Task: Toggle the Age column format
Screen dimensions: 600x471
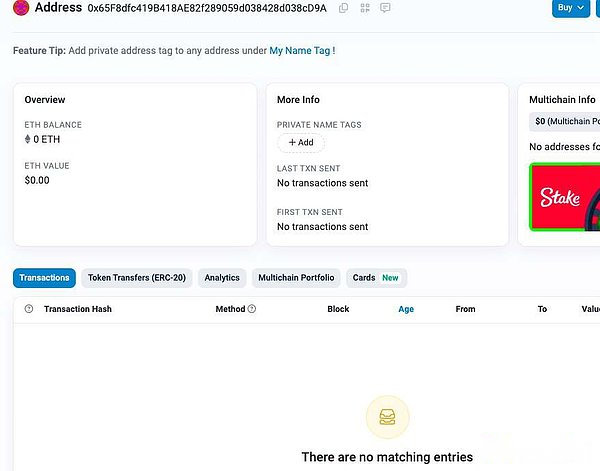Action: pos(406,309)
